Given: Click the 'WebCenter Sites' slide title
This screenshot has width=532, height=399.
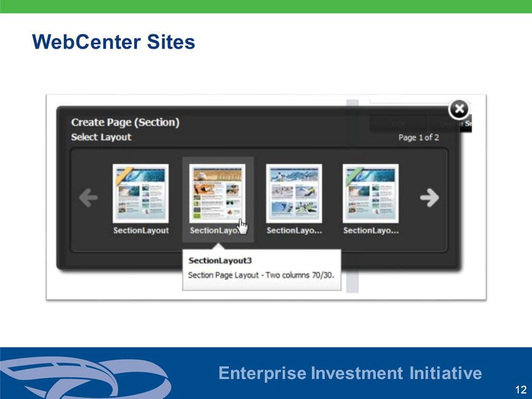Looking at the screenshot, I should tap(114, 42).
